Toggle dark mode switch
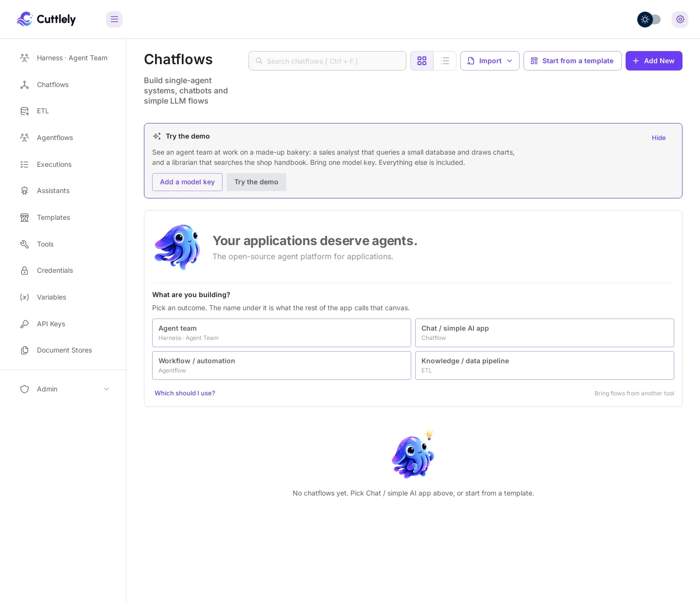 click(649, 19)
